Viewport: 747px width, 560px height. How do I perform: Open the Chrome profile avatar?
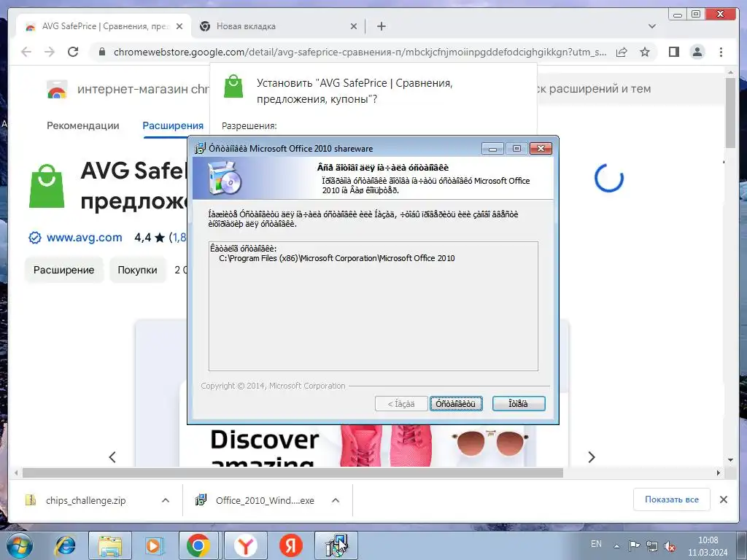pos(697,52)
